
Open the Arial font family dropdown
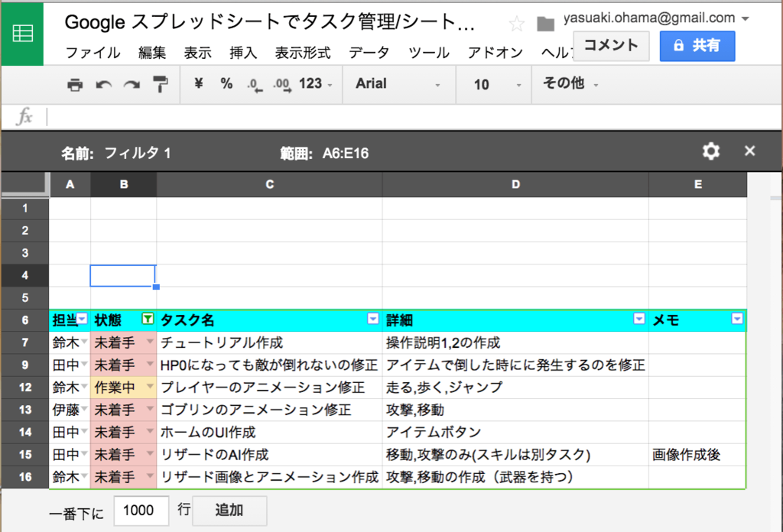click(398, 84)
